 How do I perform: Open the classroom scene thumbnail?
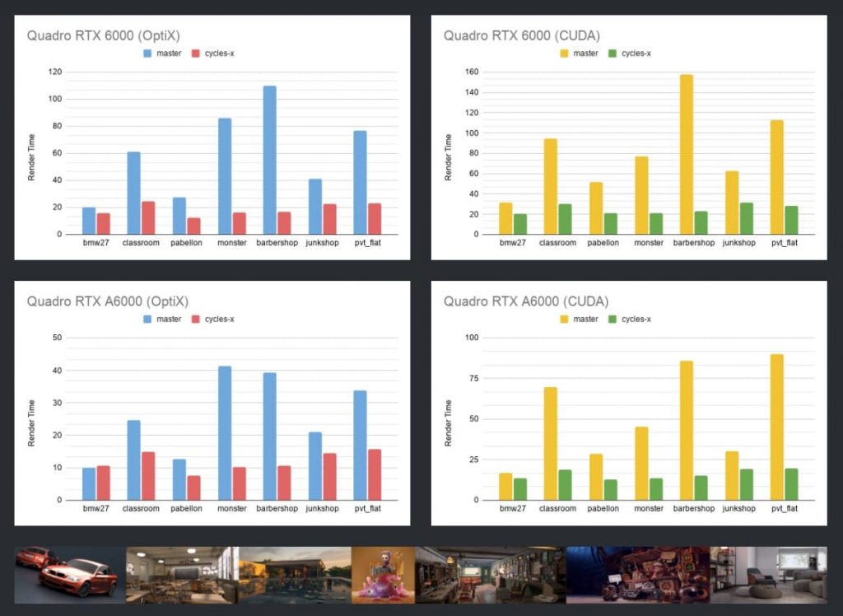181,574
